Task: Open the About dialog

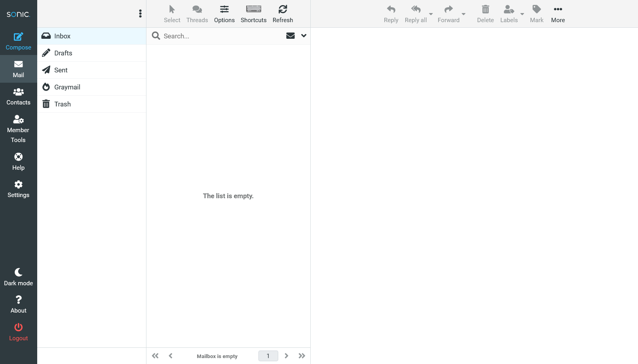Action: click(x=19, y=305)
